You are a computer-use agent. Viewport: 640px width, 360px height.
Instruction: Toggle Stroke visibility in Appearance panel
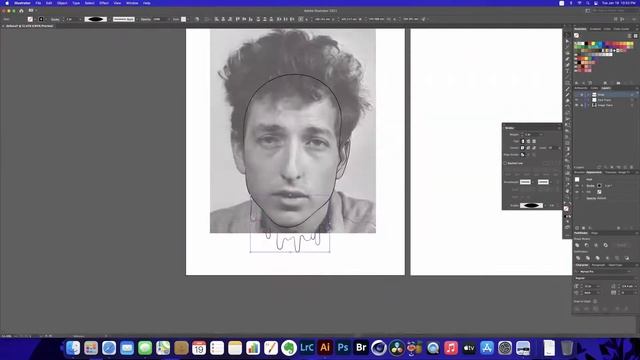577,186
